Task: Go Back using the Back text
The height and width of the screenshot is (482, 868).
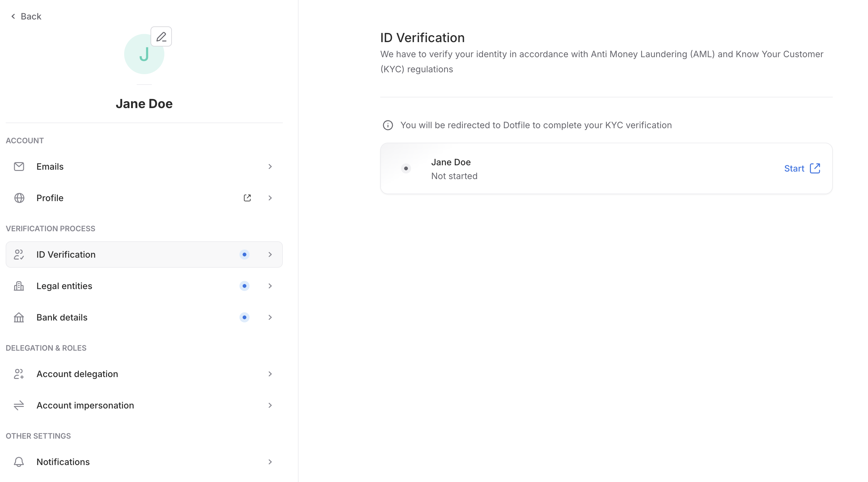Action: click(x=31, y=16)
